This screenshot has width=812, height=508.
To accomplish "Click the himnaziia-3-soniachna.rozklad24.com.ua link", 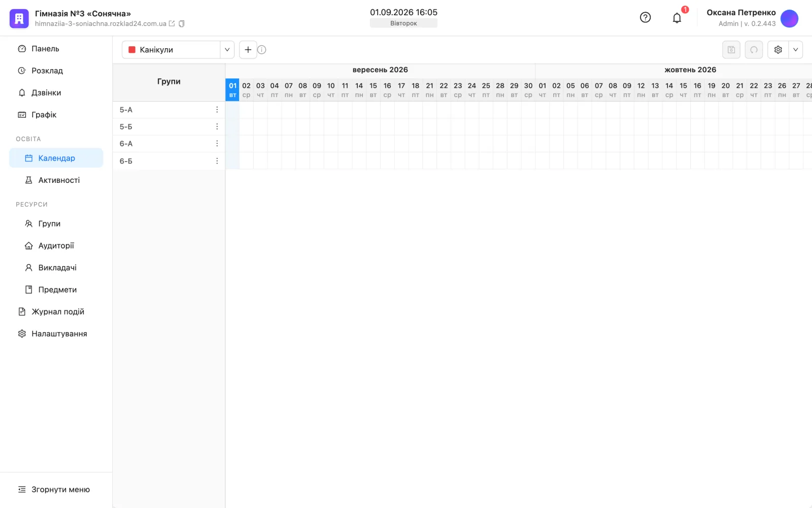I will [100, 24].
